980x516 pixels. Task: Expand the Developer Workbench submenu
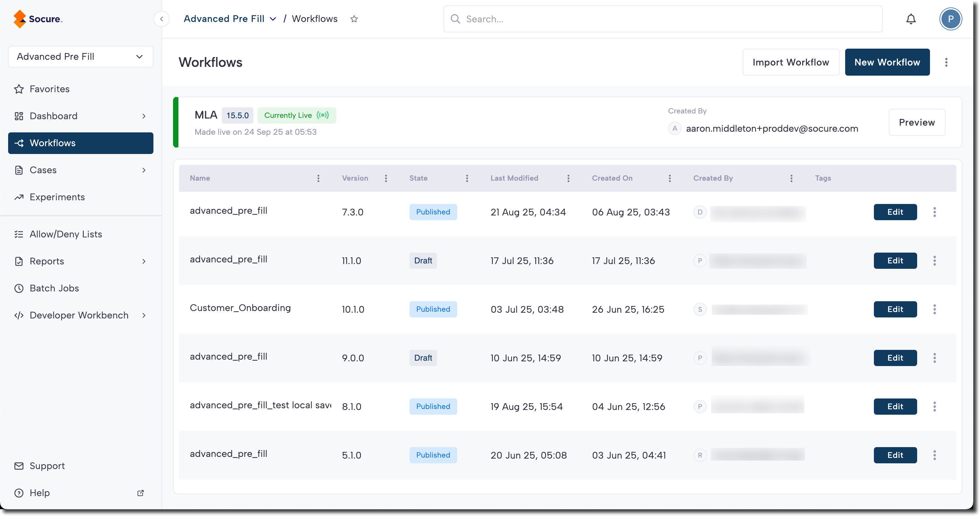point(144,315)
